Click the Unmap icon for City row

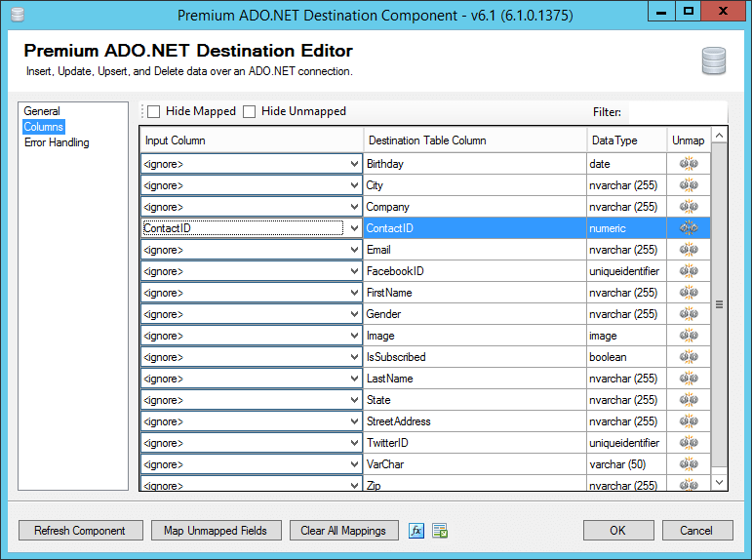(689, 185)
